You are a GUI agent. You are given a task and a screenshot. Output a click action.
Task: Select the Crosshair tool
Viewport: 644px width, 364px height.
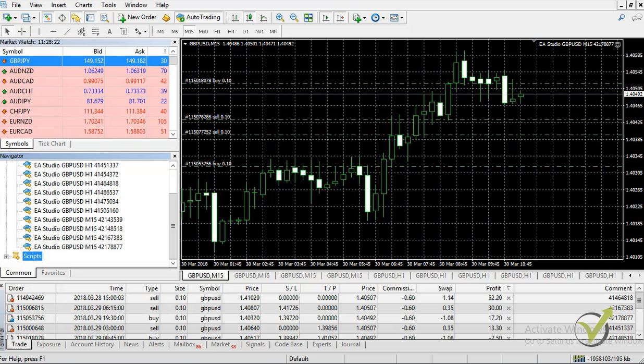point(22,31)
